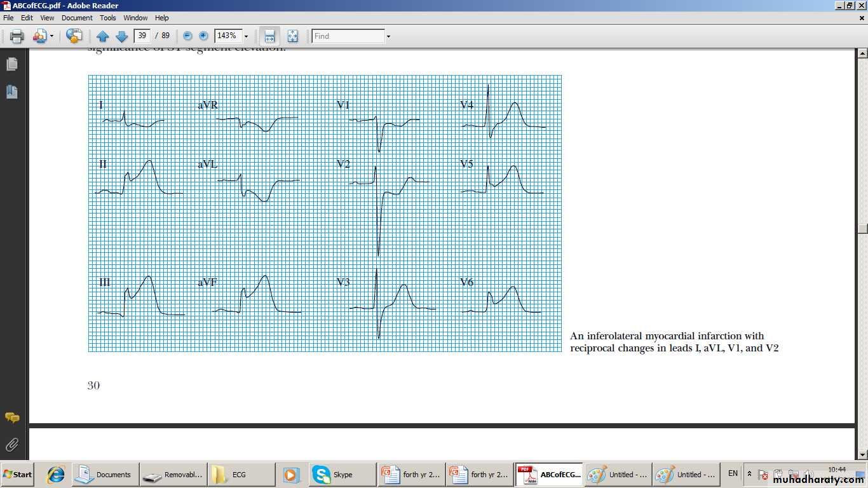Go to previous page with up arrow

[x=103, y=36]
